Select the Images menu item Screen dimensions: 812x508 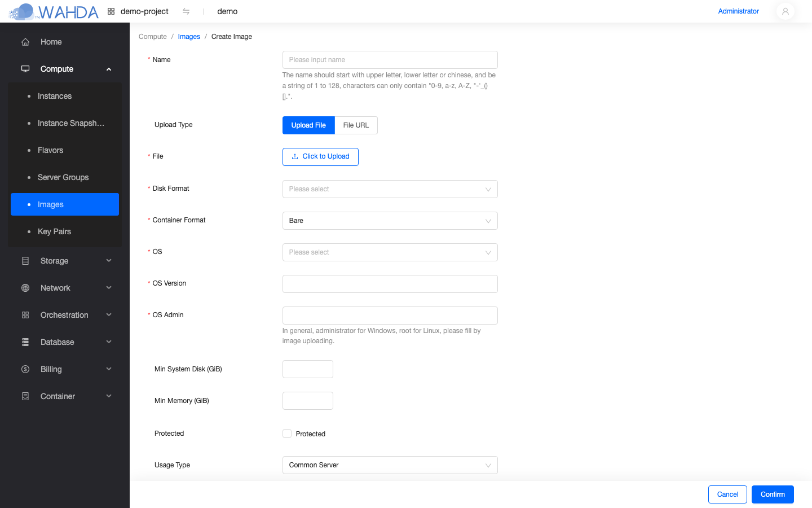pyautogui.click(x=65, y=204)
